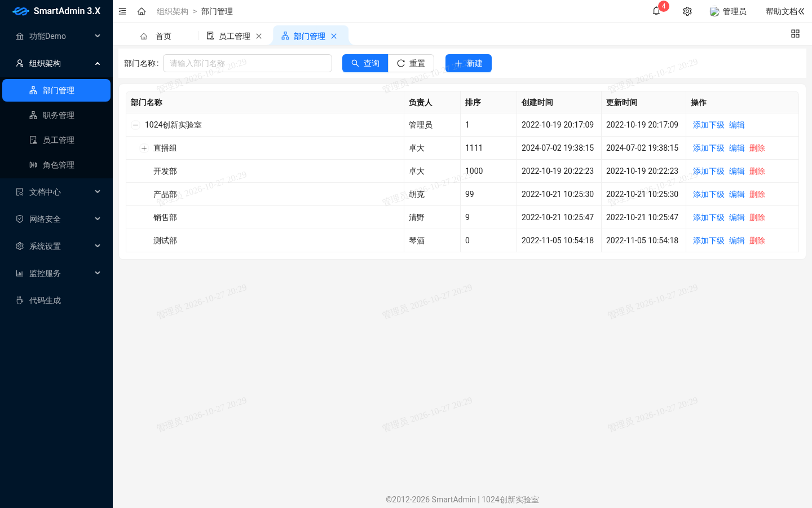Image resolution: width=812 pixels, height=508 pixels.
Task: Click 代码生成 coffee icon
Action: click(x=20, y=300)
